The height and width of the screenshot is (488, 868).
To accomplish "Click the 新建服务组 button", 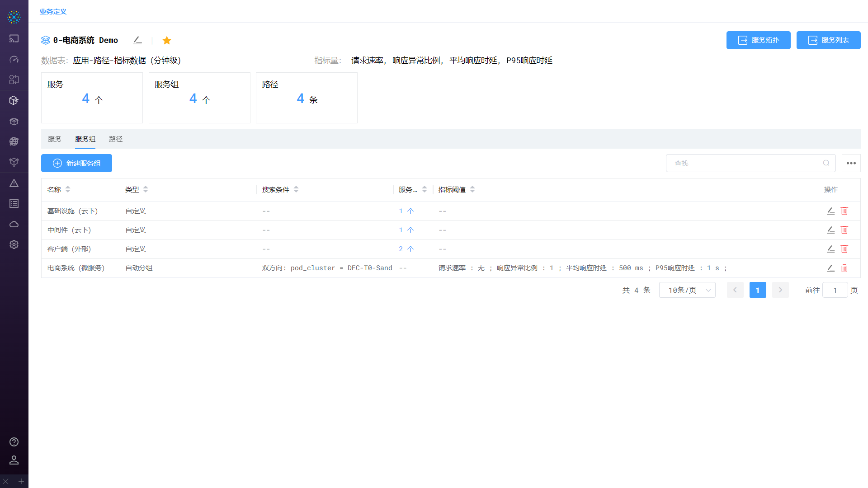I will (x=76, y=163).
